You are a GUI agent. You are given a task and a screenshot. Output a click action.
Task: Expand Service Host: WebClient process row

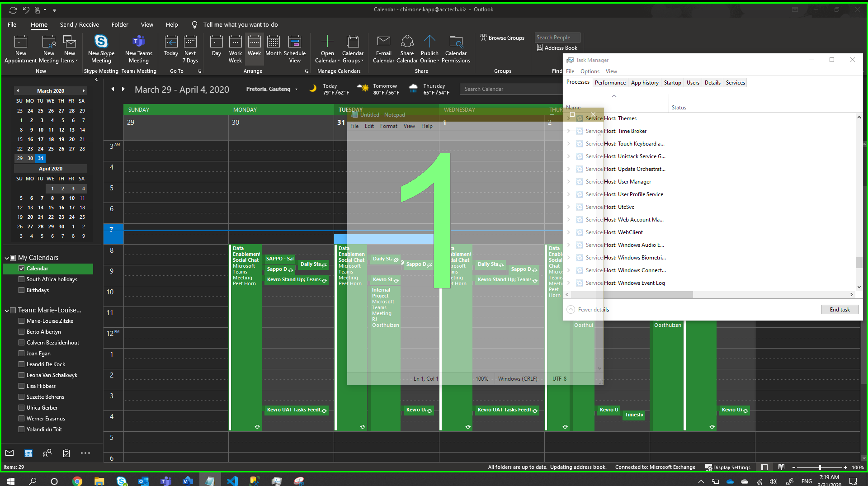[569, 232]
